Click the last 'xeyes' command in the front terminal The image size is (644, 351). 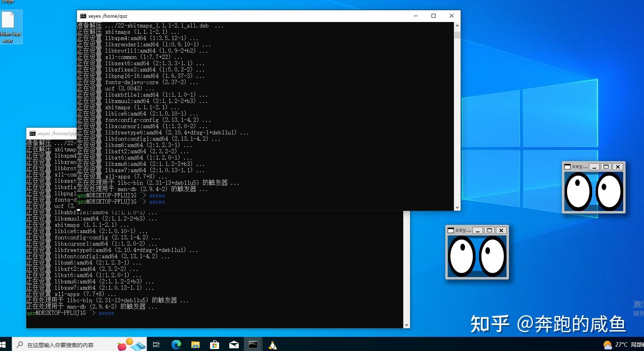tap(157, 202)
